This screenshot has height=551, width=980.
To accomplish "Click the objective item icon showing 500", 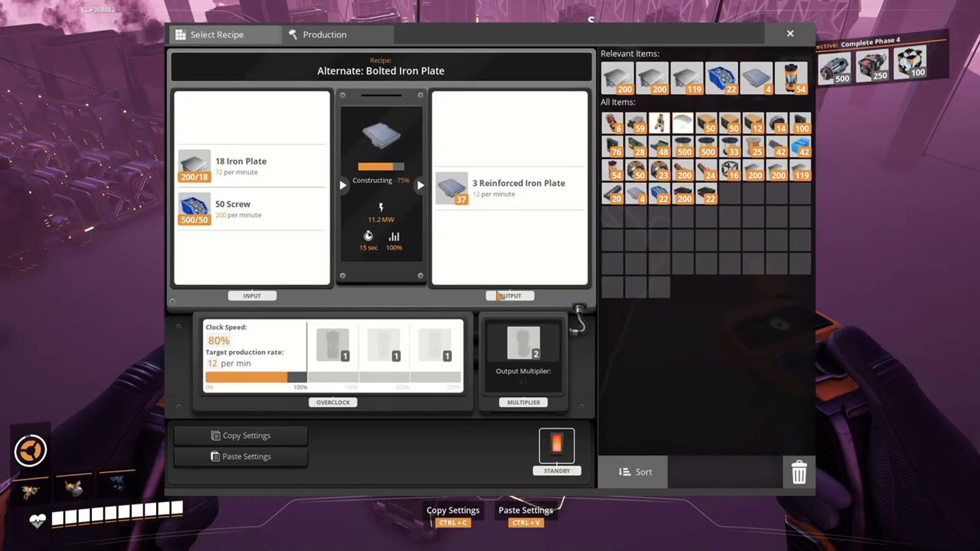I will pyautogui.click(x=834, y=67).
